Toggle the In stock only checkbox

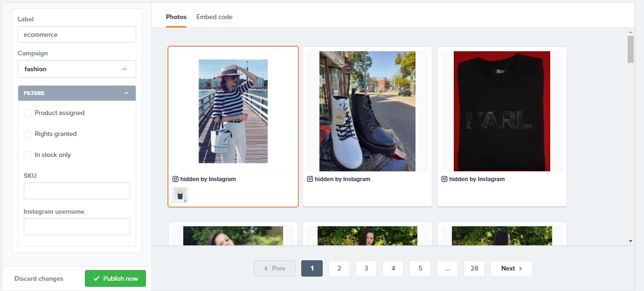(x=28, y=155)
